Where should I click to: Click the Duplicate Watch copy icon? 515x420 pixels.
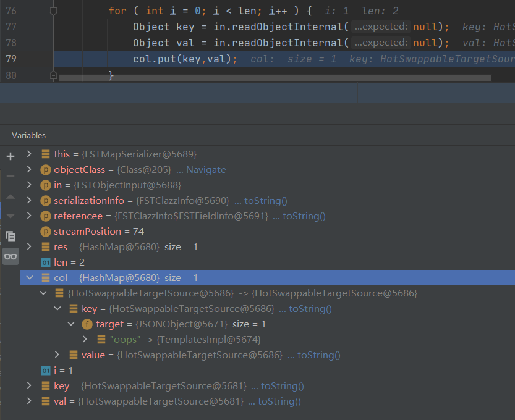pos(10,236)
